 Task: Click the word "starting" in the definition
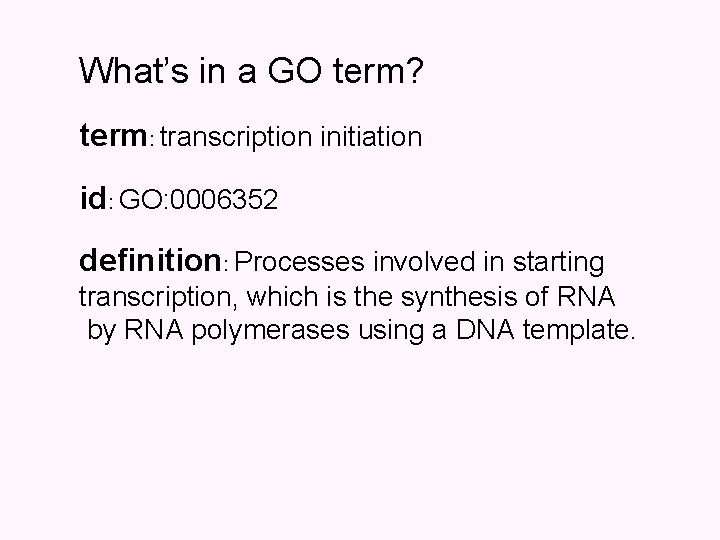point(558,263)
